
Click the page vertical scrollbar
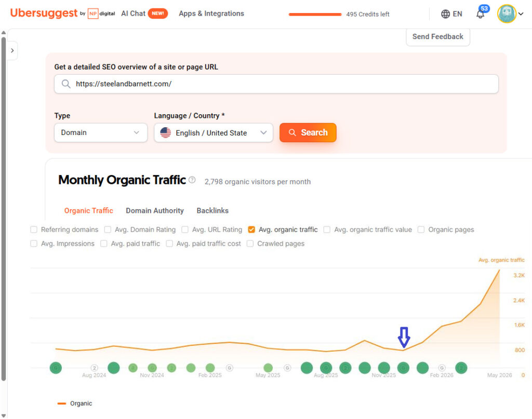(x=4, y=209)
